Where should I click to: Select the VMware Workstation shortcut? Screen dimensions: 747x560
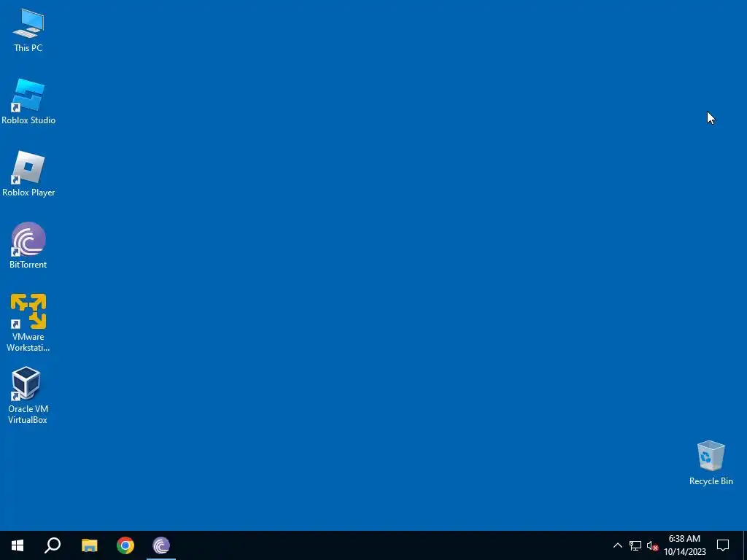[x=28, y=323]
